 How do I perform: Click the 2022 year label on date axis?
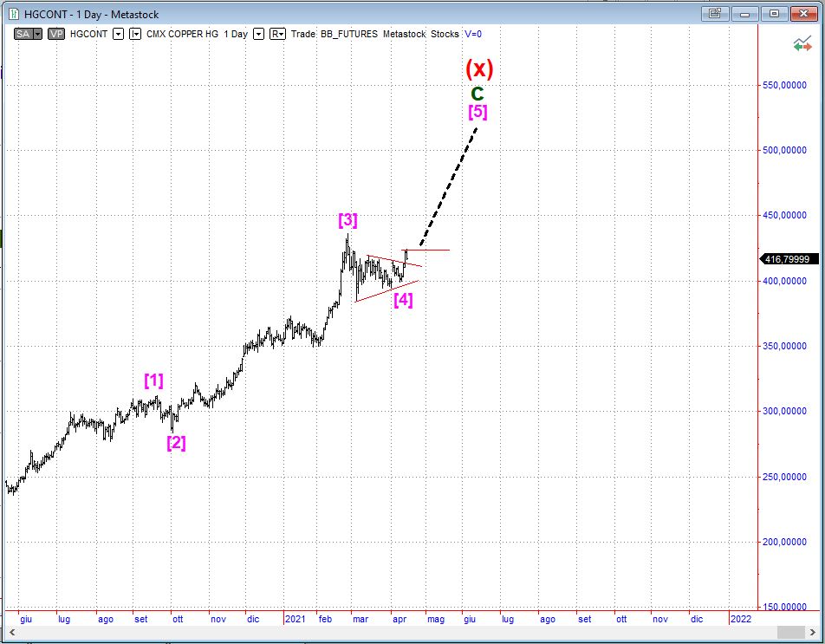741,619
